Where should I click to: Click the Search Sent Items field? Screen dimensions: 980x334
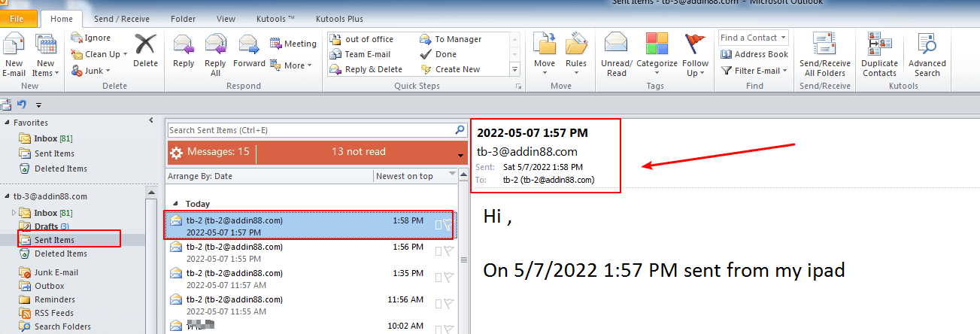pyautogui.click(x=311, y=130)
